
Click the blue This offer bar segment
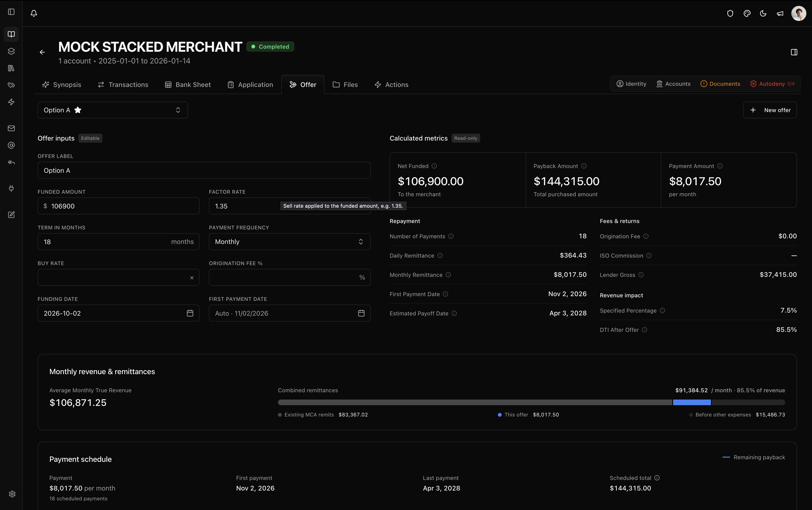pyautogui.click(x=692, y=402)
